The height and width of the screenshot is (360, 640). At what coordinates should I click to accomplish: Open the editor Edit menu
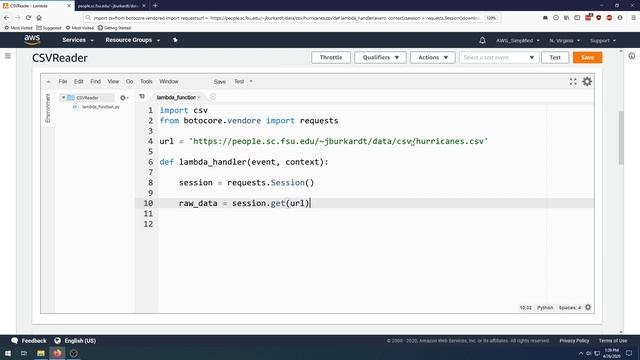(78, 82)
